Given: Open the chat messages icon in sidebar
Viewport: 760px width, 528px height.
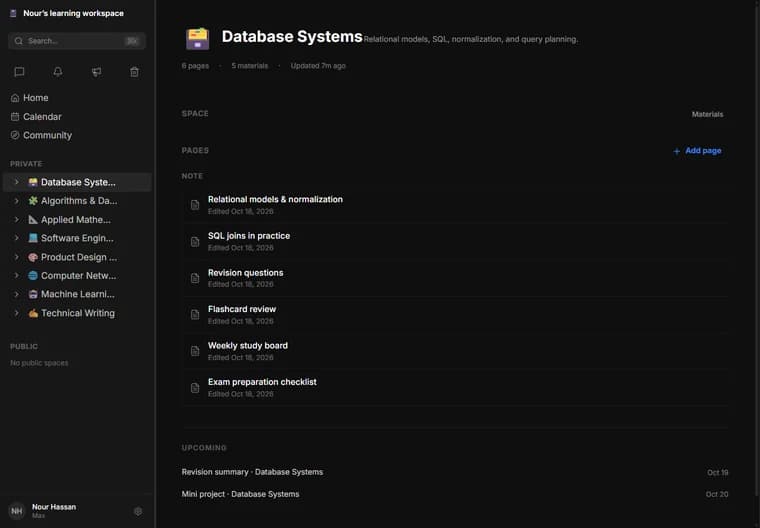Looking at the screenshot, I should tap(19, 72).
